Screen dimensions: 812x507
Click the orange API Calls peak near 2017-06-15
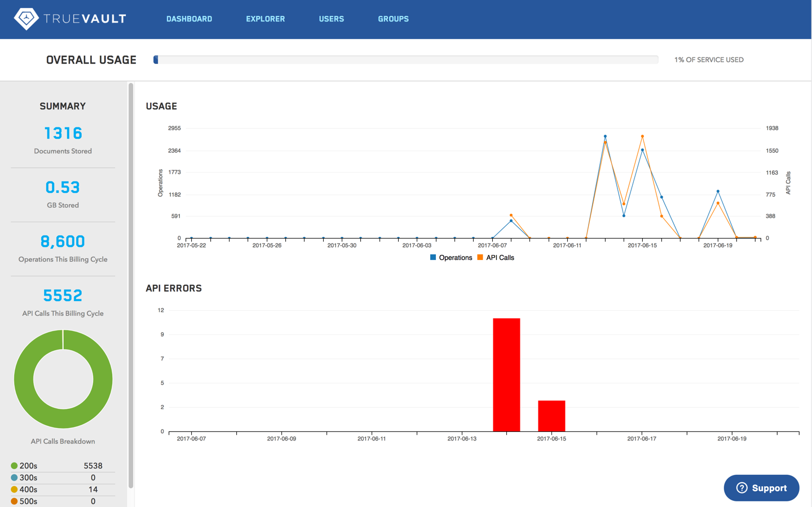[642, 136]
